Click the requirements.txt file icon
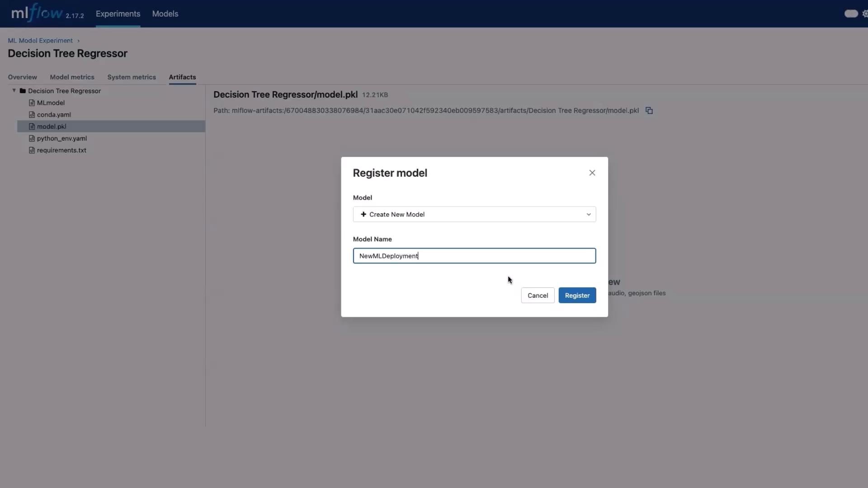This screenshot has height=488, width=868. tap(32, 150)
